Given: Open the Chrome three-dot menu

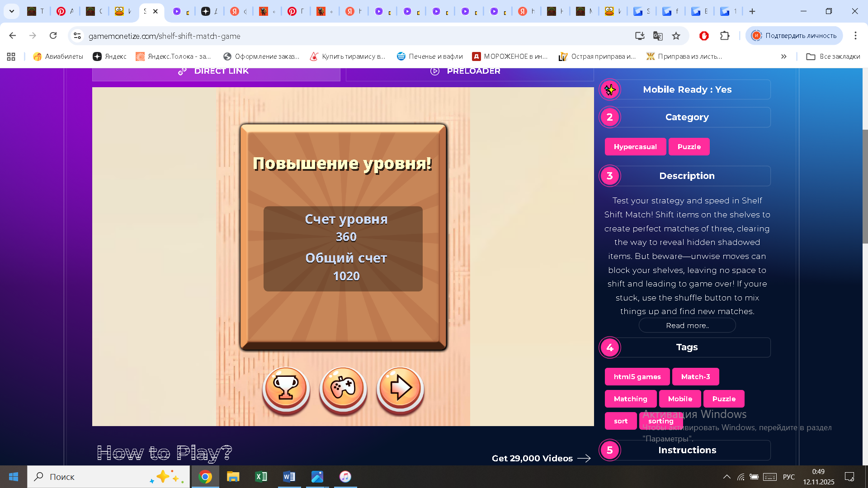Looking at the screenshot, I should click(855, 36).
